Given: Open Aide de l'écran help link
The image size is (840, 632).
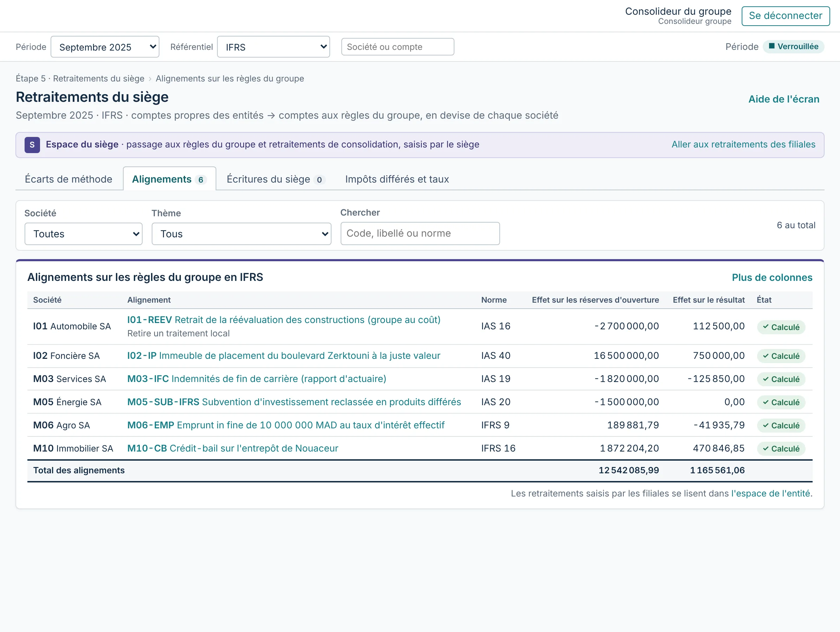Looking at the screenshot, I should [783, 99].
